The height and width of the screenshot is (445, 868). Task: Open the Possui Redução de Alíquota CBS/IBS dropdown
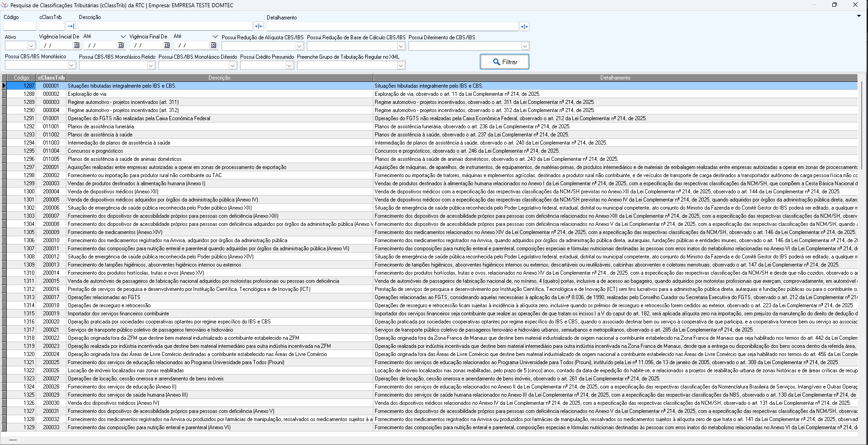(299, 46)
